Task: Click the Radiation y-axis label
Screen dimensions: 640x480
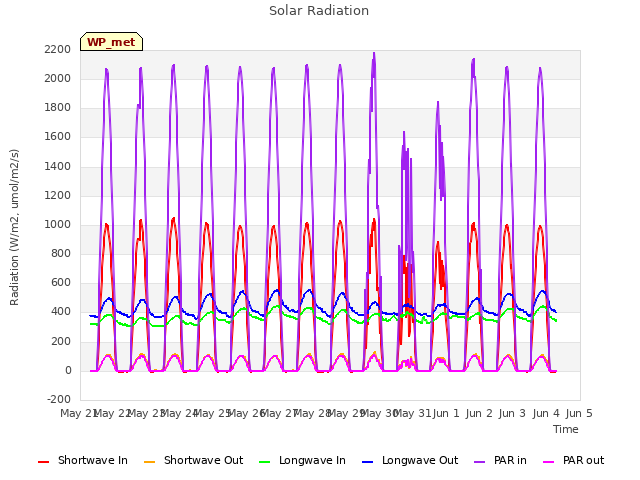Action: 14,227
